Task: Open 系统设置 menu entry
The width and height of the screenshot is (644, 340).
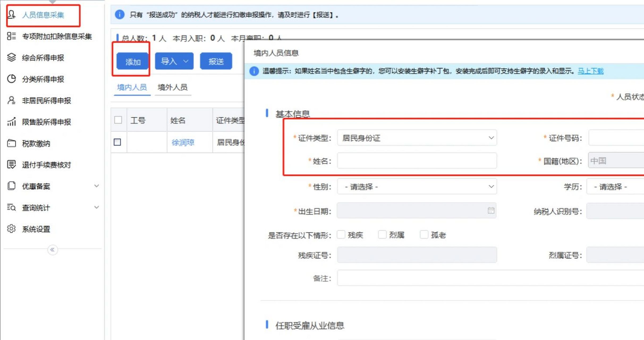Action: click(x=36, y=229)
